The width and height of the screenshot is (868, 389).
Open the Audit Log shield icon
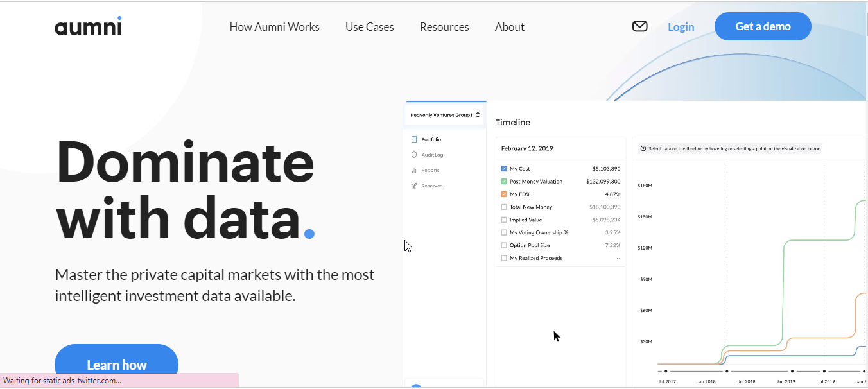414,155
